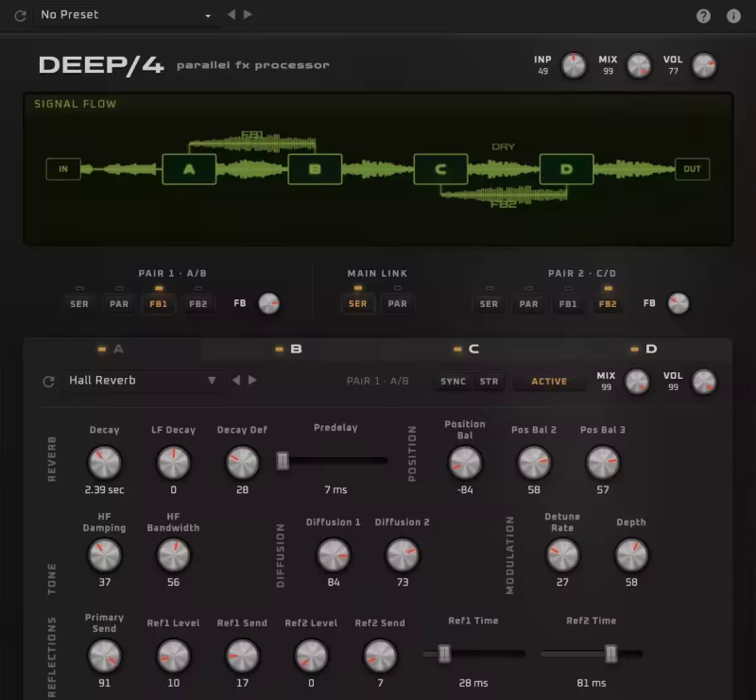Open the Hall Reverb algorithm dropdown
Screen dimensions: 756x700
142,381
